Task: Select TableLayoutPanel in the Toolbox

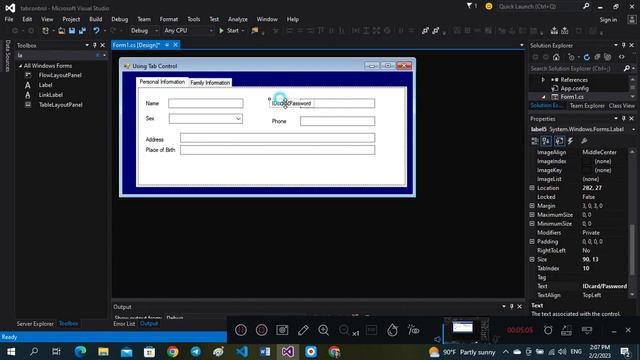Action: click(60, 105)
